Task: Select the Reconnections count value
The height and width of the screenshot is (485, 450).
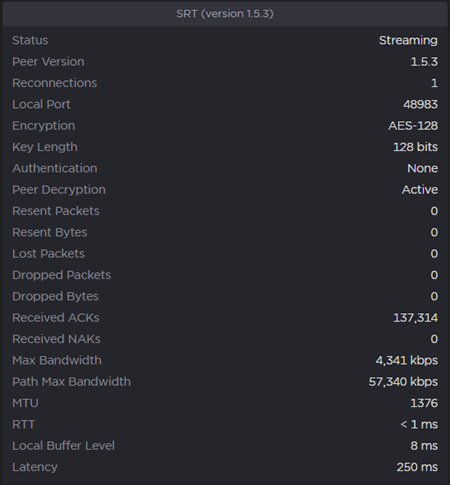Action: (x=434, y=83)
